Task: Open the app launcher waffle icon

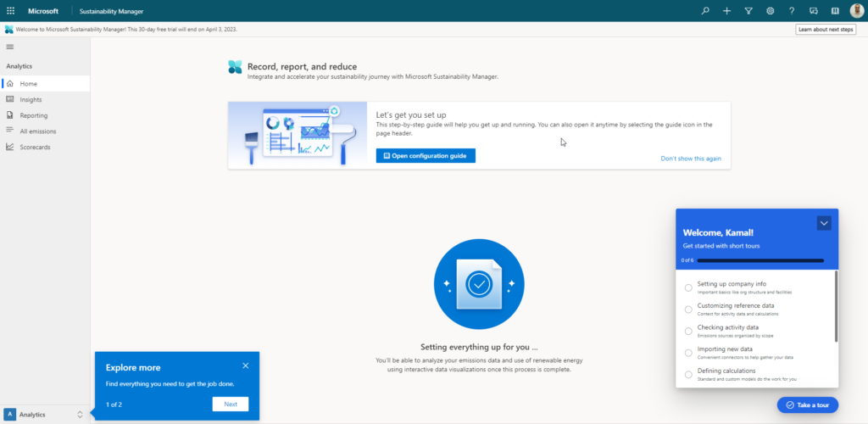Action: 10,10
